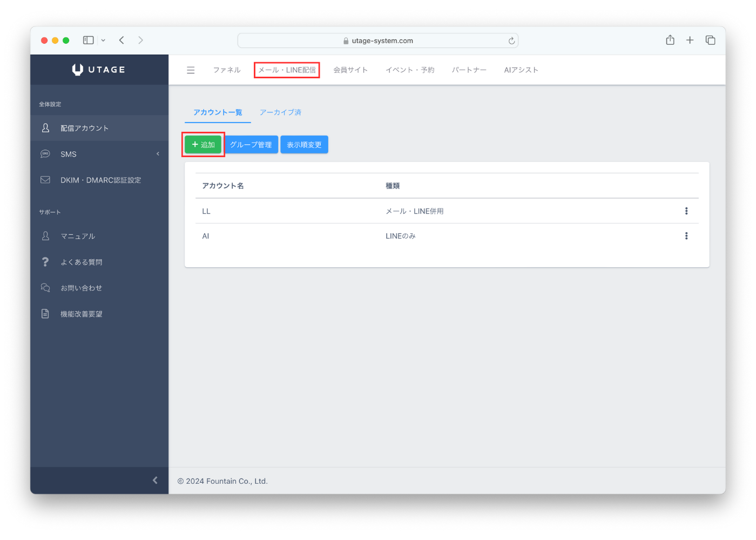The width and height of the screenshot is (756, 540).
Task: Click the アカウント名 column header
Action: click(x=223, y=186)
